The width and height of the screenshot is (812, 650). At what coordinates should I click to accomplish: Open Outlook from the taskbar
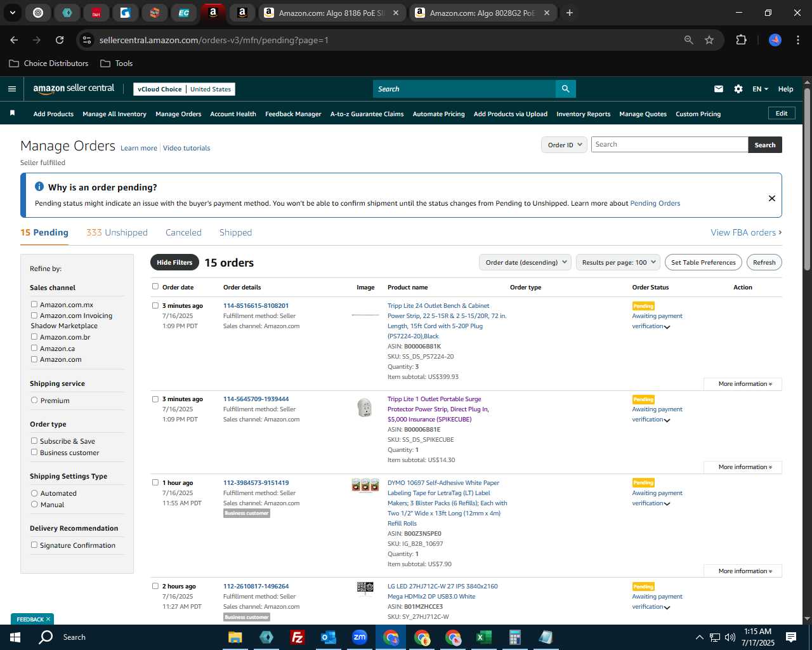click(328, 637)
